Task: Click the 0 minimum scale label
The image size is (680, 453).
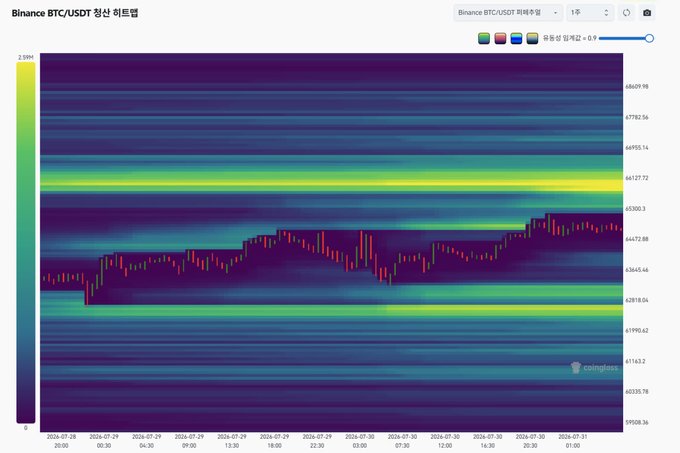Action: 26,428
